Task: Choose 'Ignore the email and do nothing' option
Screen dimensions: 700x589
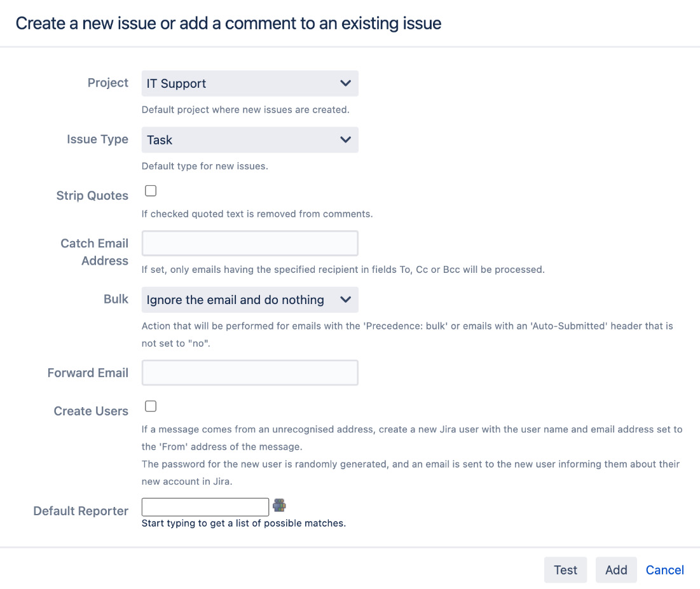Action: coord(249,300)
